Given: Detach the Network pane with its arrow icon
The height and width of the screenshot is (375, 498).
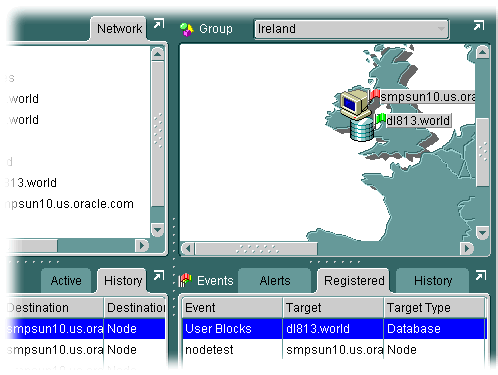Looking at the screenshot, I should coord(158,25).
